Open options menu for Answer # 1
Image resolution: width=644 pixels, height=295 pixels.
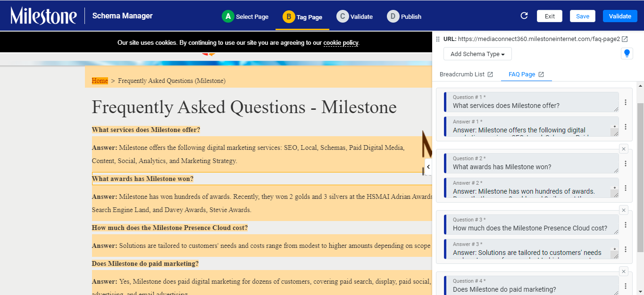point(626,127)
